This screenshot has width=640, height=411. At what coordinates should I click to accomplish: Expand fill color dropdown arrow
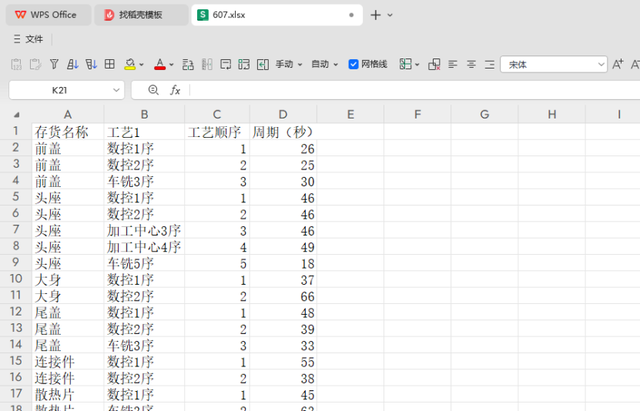click(x=142, y=64)
